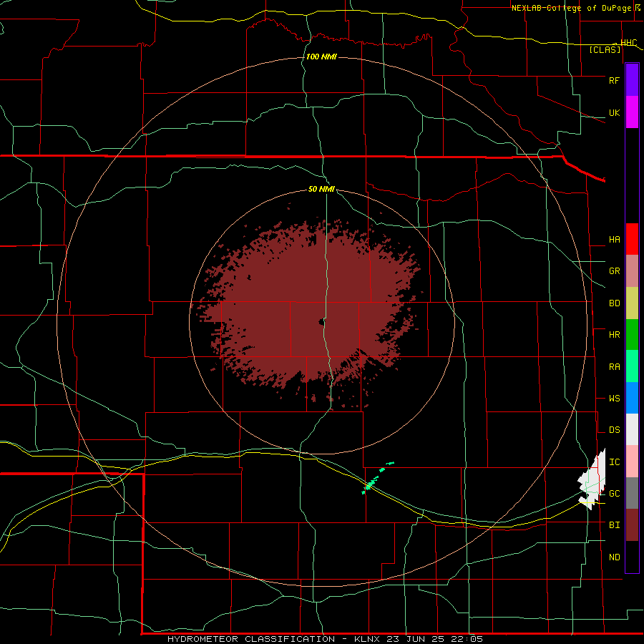Click the RF purple legend swatch
Image resolution: width=644 pixels, height=644 pixels.
pos(632,79)
